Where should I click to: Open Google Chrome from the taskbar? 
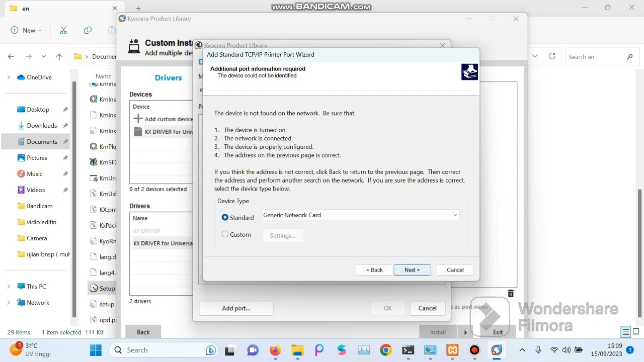(x=386, y=350)
